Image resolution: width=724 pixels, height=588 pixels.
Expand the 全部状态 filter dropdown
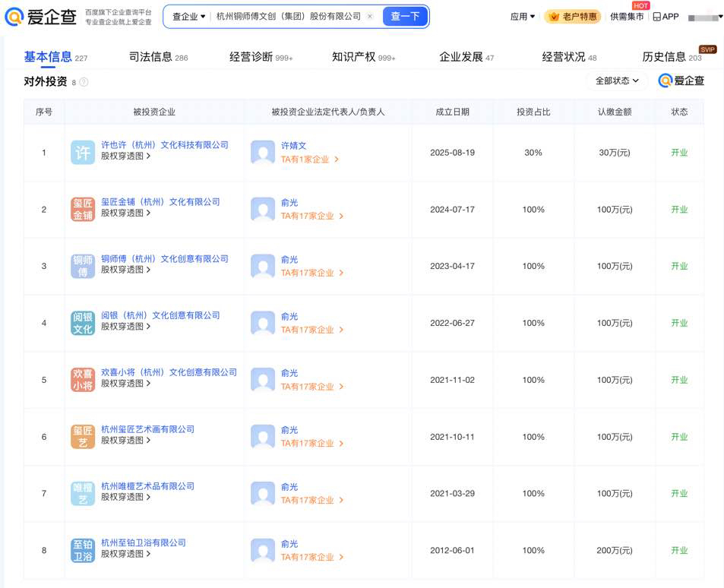pyautogui.click(x=617, y=81)
